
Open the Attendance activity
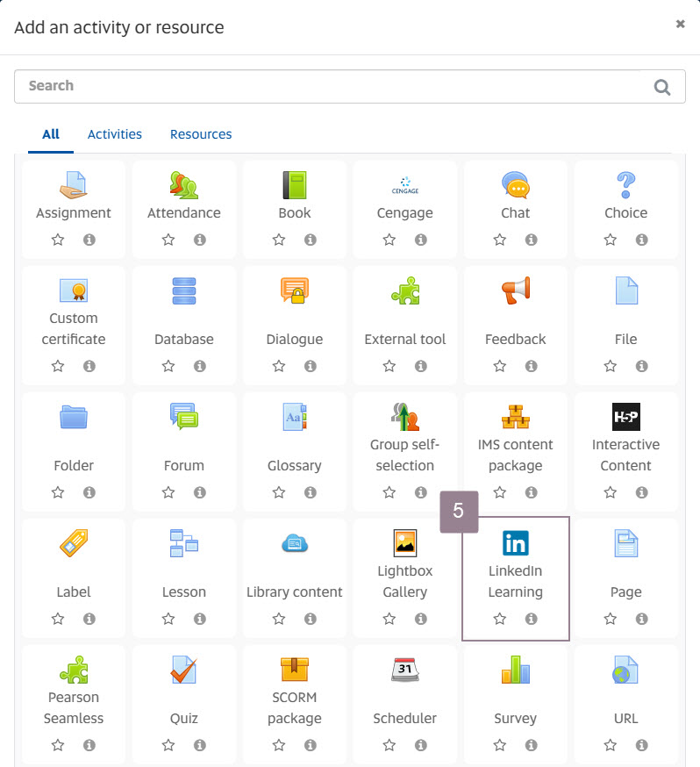click(x=184, y=185)
